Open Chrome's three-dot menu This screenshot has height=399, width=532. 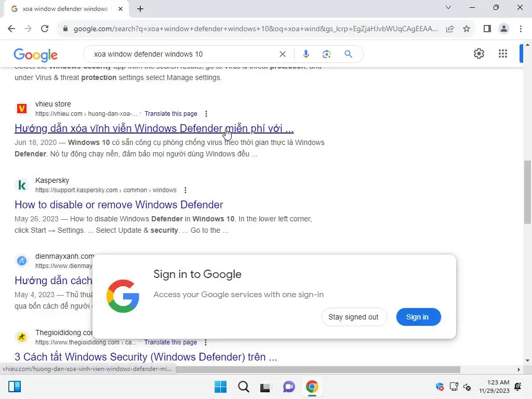coord(521,29)
